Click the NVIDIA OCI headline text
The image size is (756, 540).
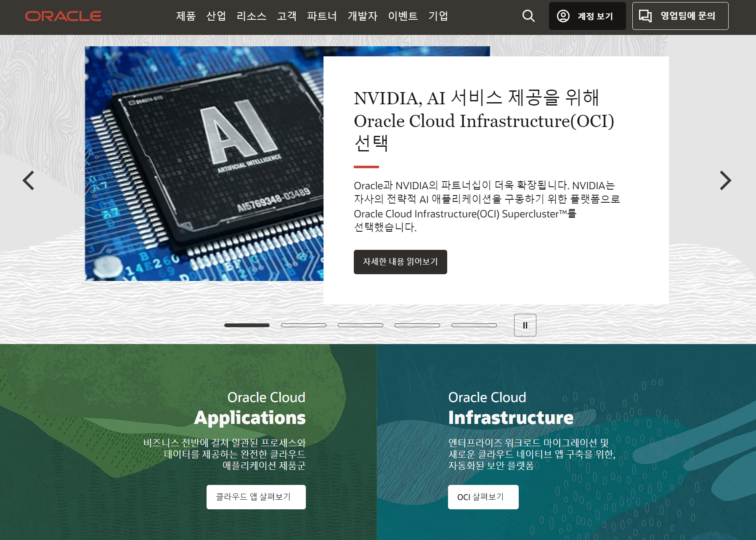(x=484, y=121)
